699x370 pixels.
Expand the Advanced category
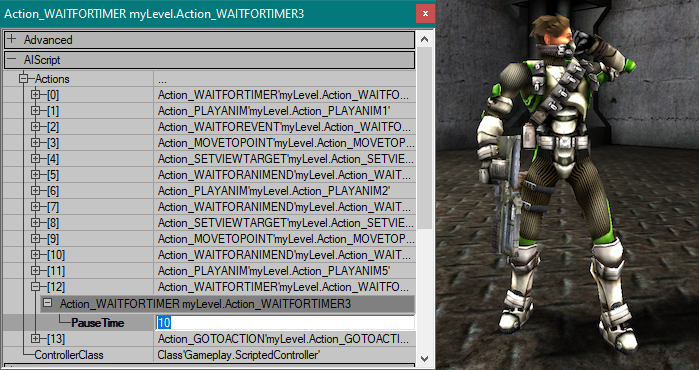coord(12,39)
